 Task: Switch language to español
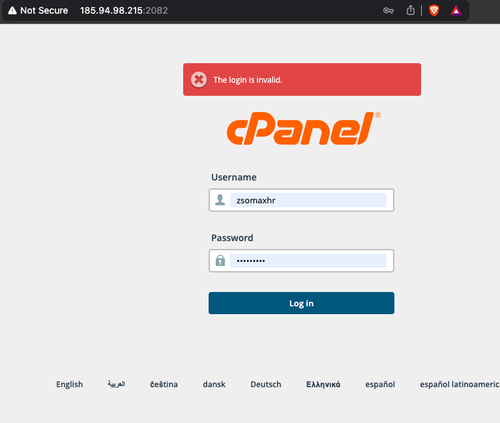point(380,384)
